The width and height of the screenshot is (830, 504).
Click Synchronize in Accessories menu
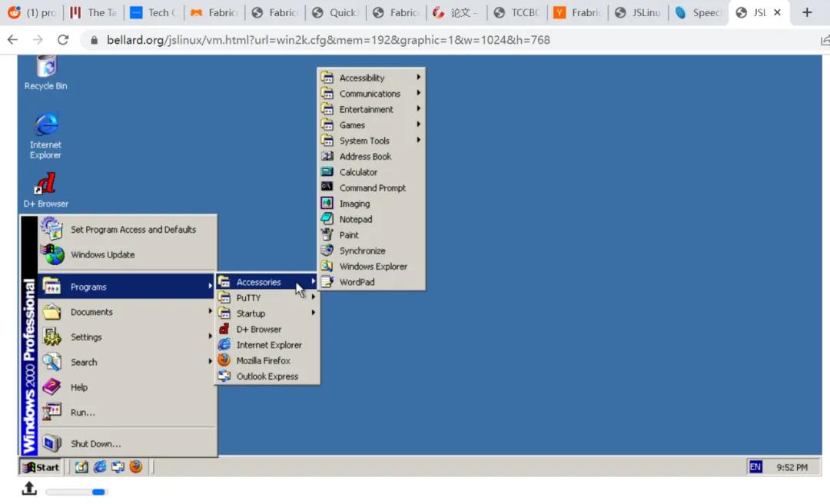point(371,251)
